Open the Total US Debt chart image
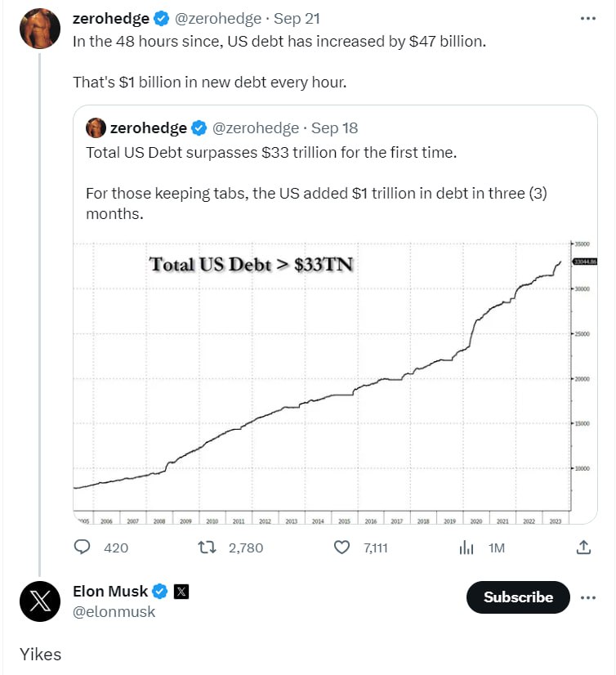 coord(335,381)
